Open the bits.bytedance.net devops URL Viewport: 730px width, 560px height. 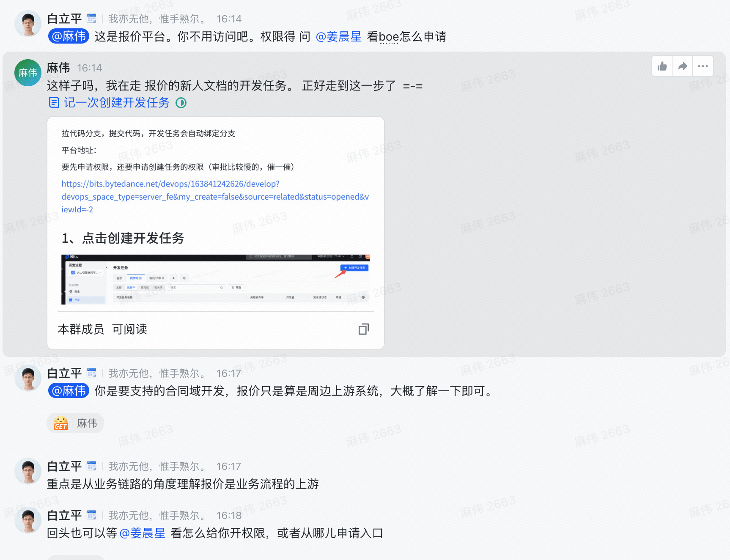click(x=215, y=197)
